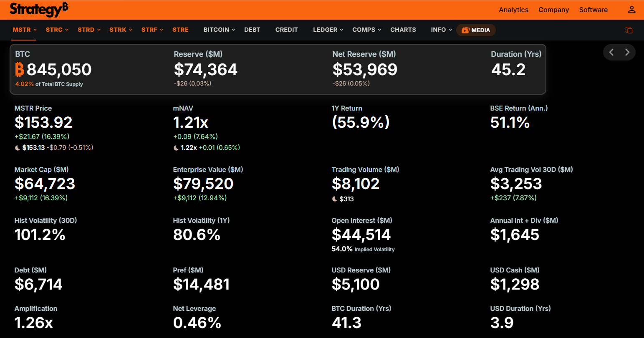Click the Hist Volatility (30D) value 101.2%
The image size is (644, 338).
40,235
